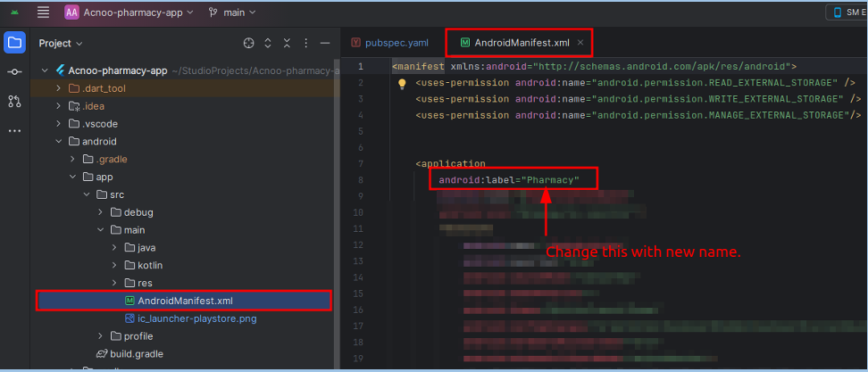Open the Pull Requests sidebar icon
This screenshot has width=868, height=372.
click(x=14, y=102)
